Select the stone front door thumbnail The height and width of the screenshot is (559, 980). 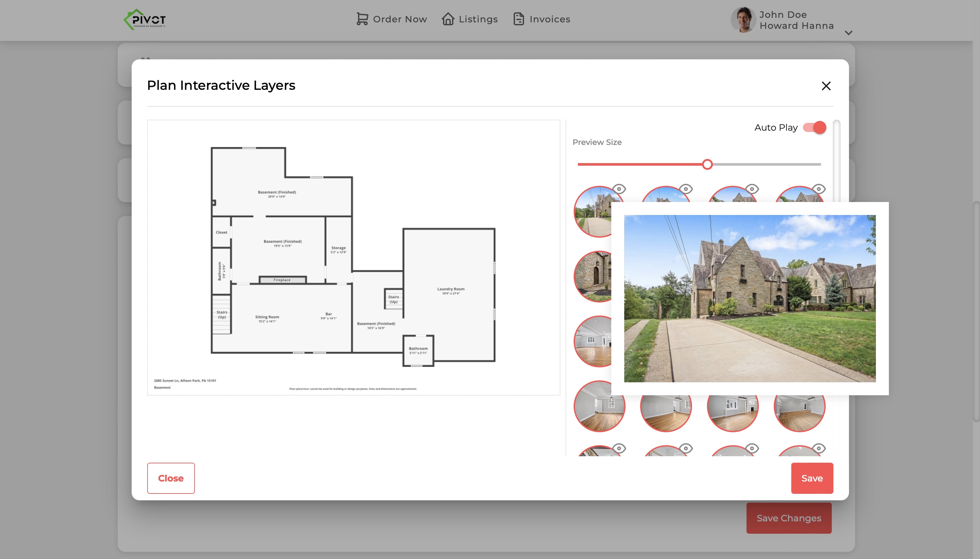point(593,277)
